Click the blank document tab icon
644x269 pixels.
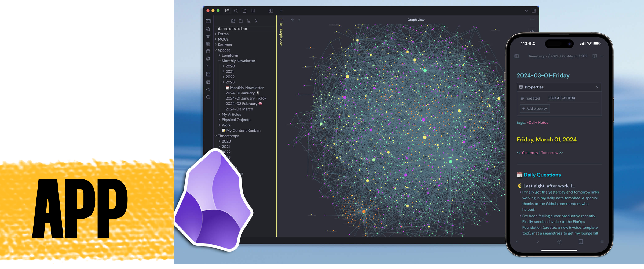pyautogui.click(x=244, y=11)
